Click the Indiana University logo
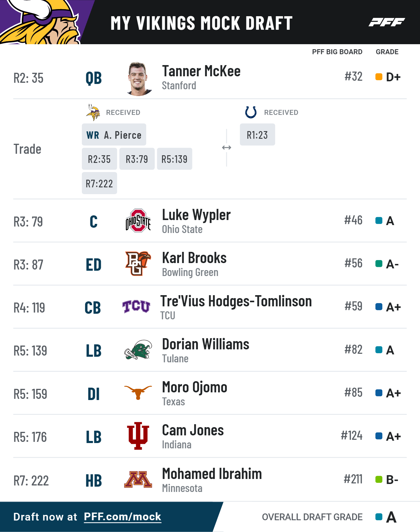 138,436
